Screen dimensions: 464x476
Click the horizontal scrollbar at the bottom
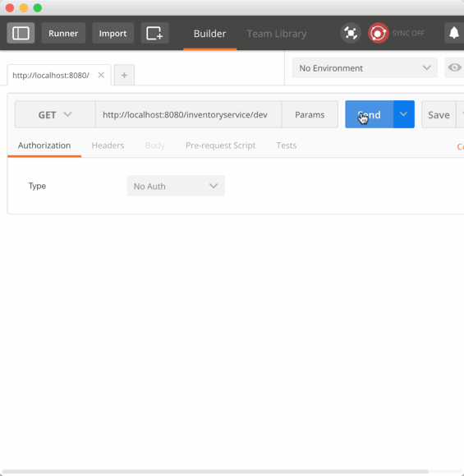click(x=215, y=471)
